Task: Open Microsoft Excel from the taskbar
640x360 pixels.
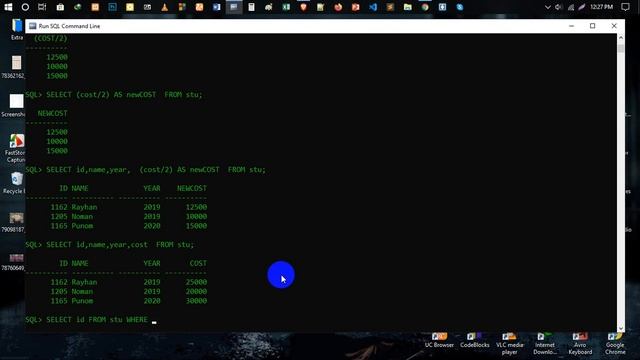Action: (286, 7)
